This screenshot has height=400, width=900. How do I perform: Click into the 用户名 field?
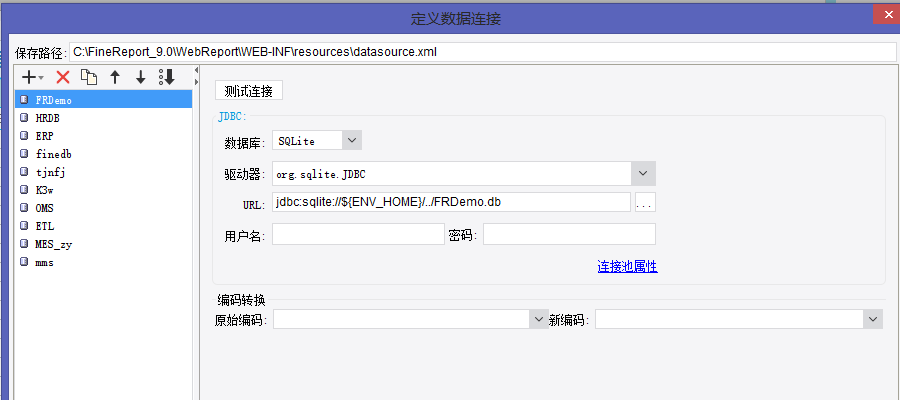click(x=358, y=234)
